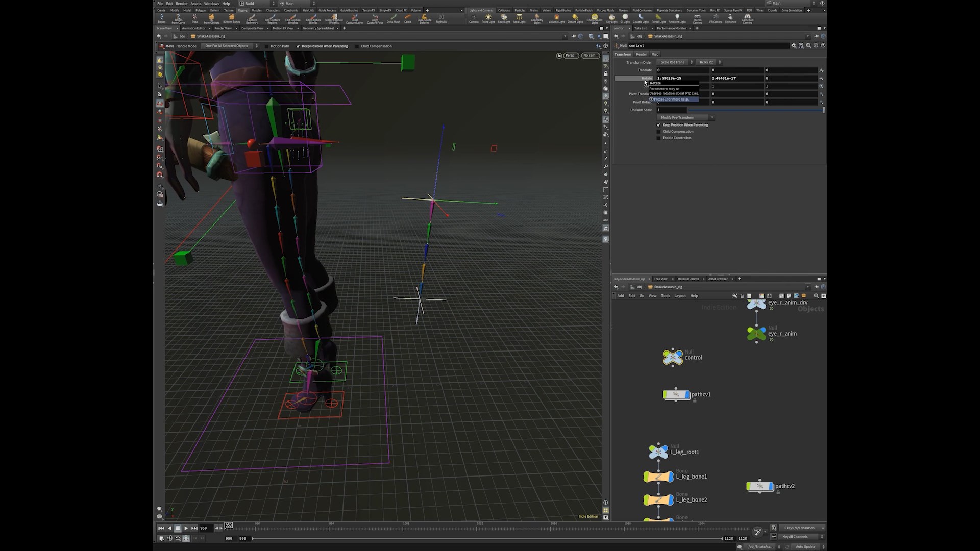This screenshot has height=551, width=980.
Task: Add a Camera from the shelf
Action: [x=474, y=19]
